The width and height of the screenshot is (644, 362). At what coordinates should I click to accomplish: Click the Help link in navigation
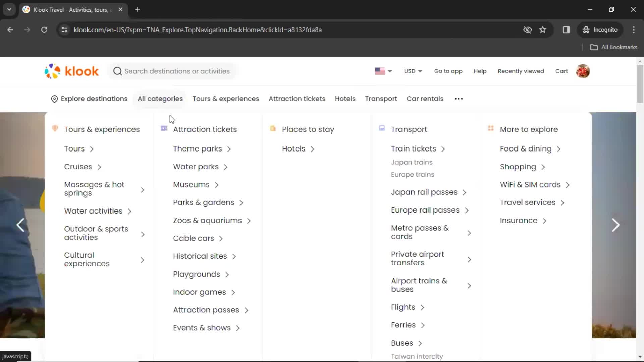480,71
